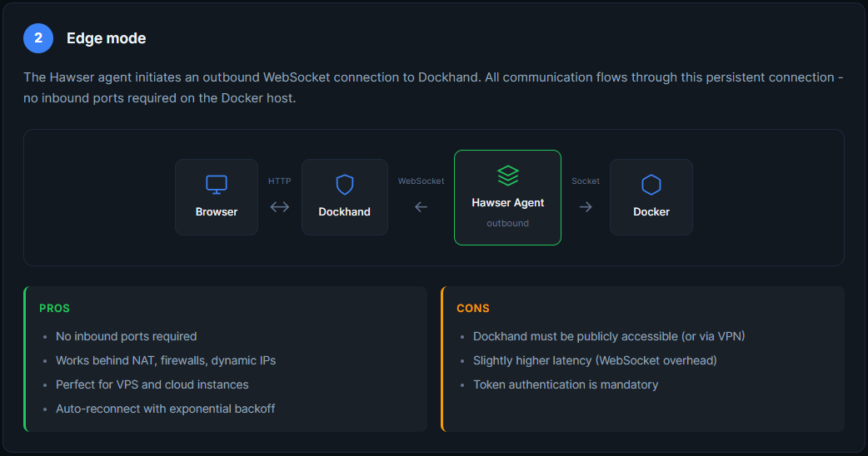Click the outbound caption under Hawser Agent
This screenshot has height=456, width=868.
(507, 223)
